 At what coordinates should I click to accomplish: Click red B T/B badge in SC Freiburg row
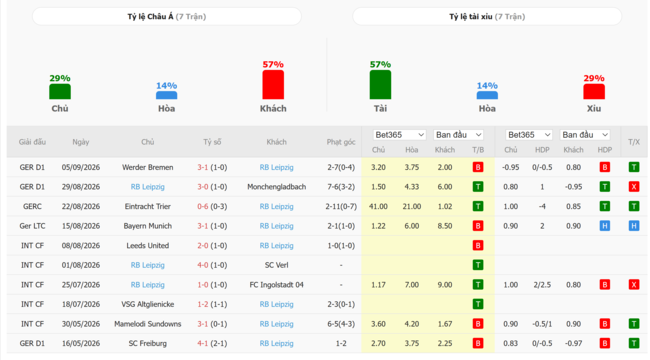(x=478, y=343)
